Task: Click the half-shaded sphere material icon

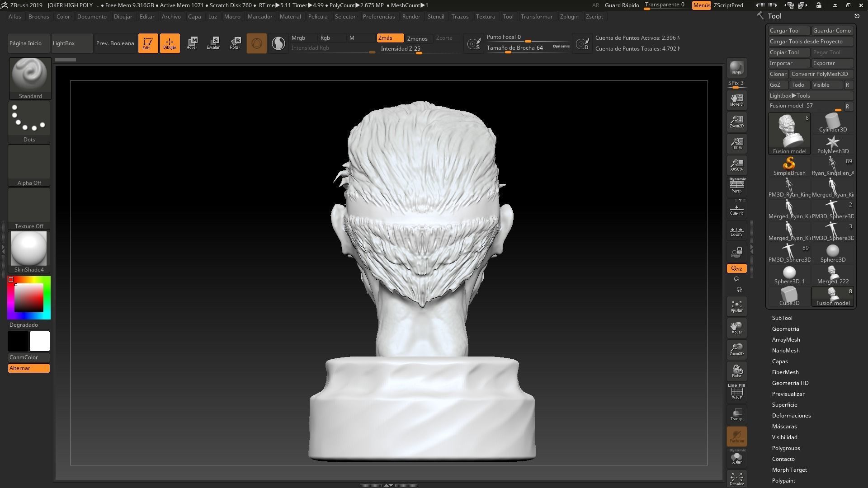Action: click(278, 43)
